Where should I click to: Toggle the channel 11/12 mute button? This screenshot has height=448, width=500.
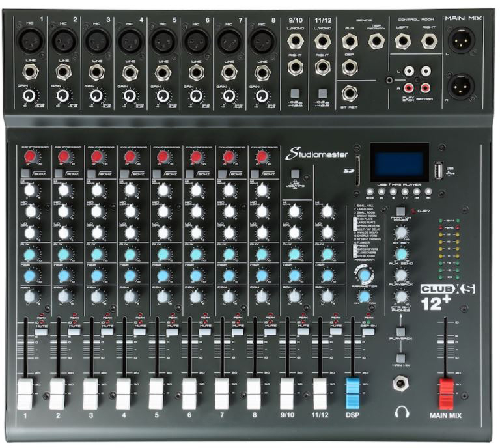pos(336,332)
